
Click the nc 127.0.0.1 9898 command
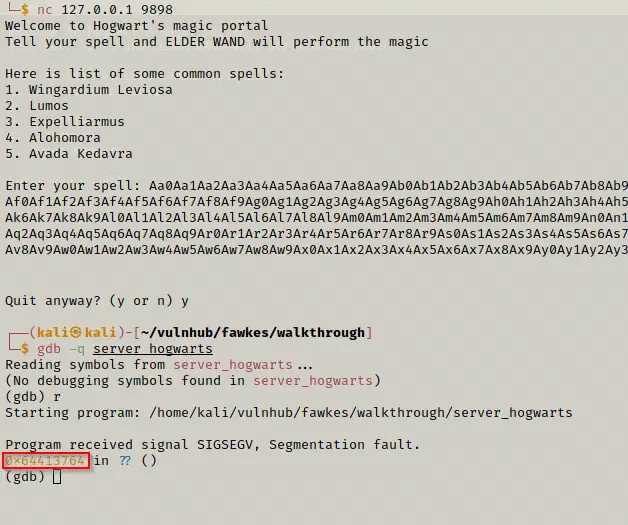coord(105,9)
